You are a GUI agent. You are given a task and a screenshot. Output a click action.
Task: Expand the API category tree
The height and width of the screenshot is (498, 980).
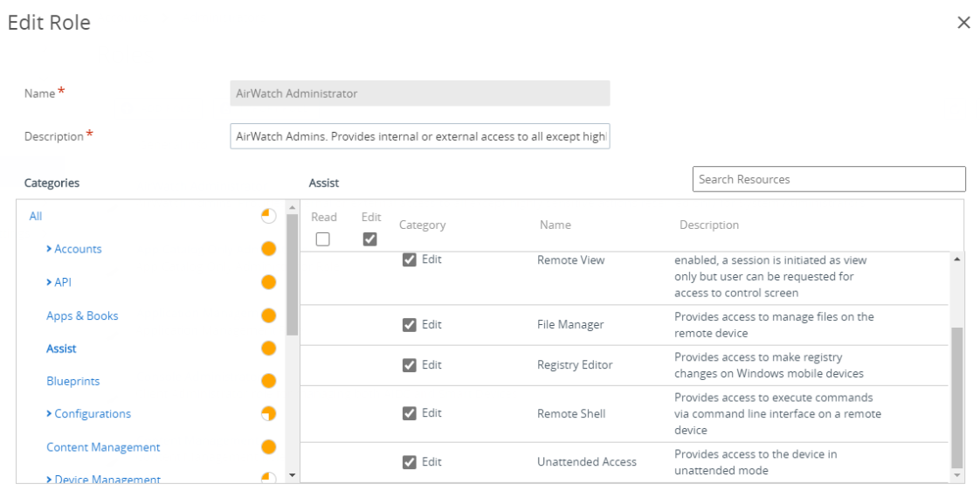coord(49,282)
